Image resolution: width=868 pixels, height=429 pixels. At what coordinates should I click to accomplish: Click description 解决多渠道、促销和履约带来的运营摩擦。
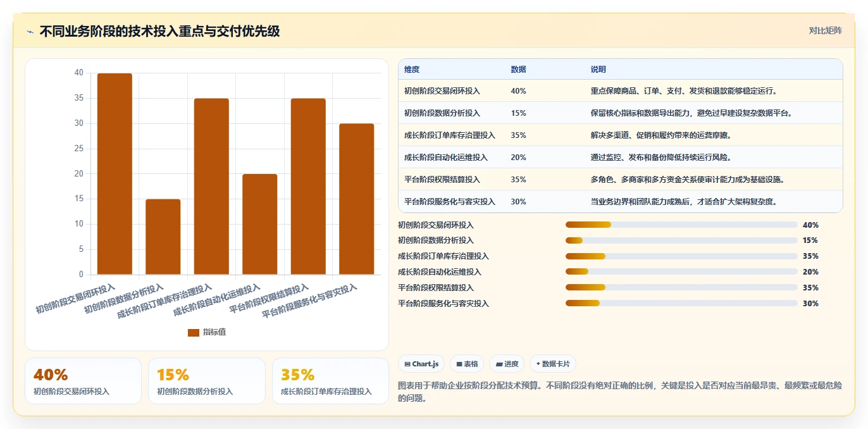click(x=661, y=135)
